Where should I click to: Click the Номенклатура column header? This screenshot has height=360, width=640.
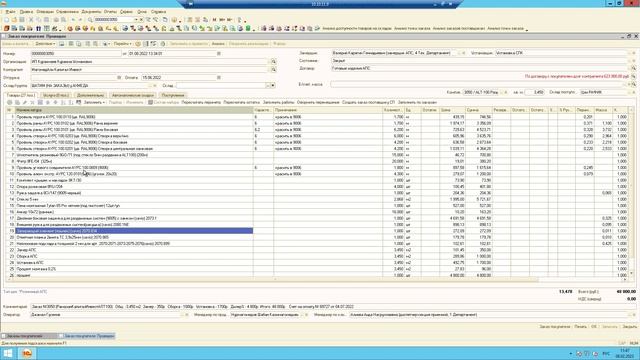click(134, 110)
